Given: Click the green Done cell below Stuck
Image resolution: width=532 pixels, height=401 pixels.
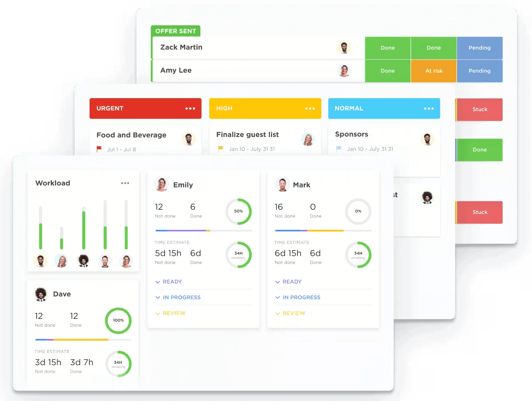Looking at the screenshot, I should pos(480,150).
